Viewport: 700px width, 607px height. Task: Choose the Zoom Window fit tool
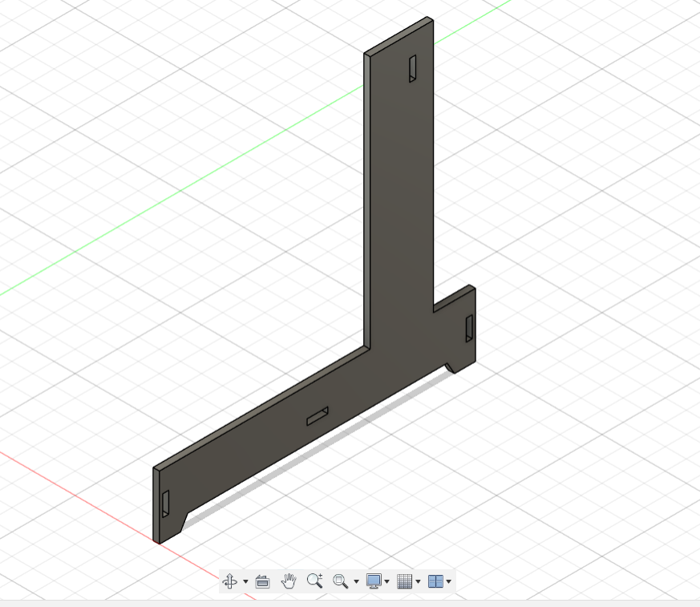pos(341,581)
